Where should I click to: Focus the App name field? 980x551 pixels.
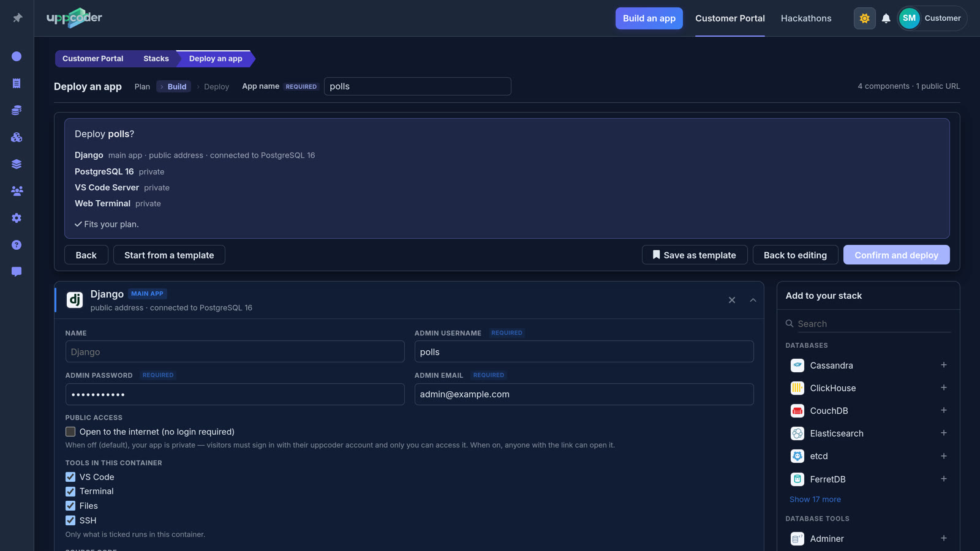point(417,86)
